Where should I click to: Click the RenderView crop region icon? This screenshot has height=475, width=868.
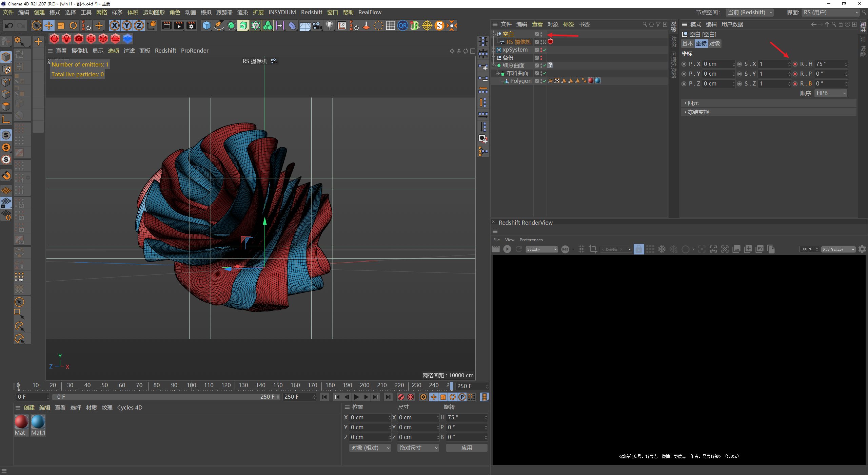(x=593, y=249)
